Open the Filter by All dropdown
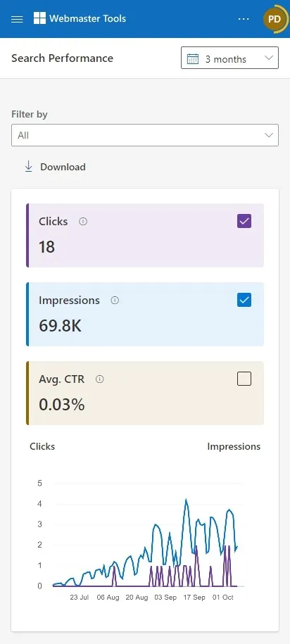The image size is (290, 644). pyautogui.click(x=145, y=135)
